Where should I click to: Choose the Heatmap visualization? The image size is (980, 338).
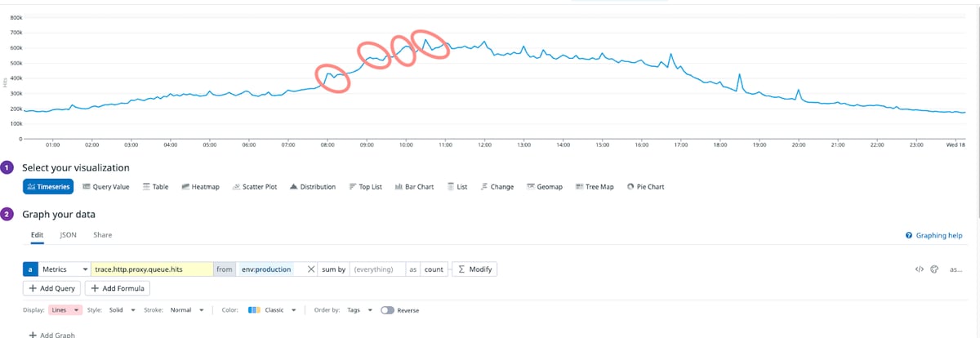200,187
